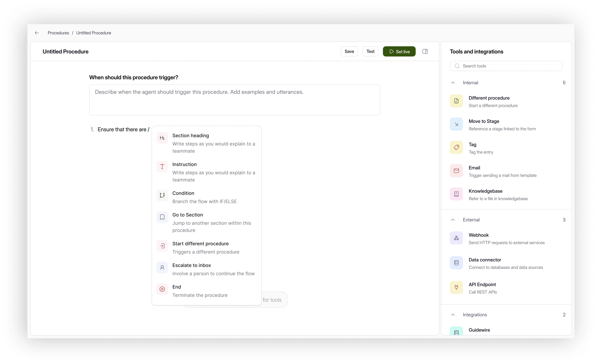Collapse the External tools section
This screenshot has width=597, height=364.
tap(453, 220)
